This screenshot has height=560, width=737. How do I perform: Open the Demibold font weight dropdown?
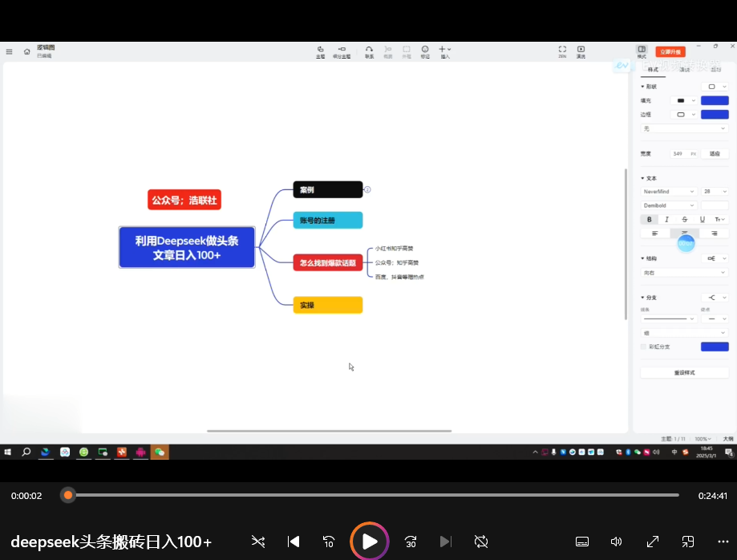(668, 205)
